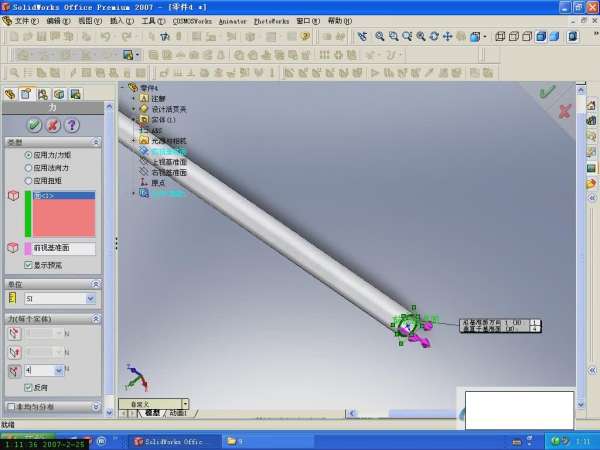Click the 前视基准面 direction reference field
The width and height of the screenshot is (600, 450).
coord(64,248)
